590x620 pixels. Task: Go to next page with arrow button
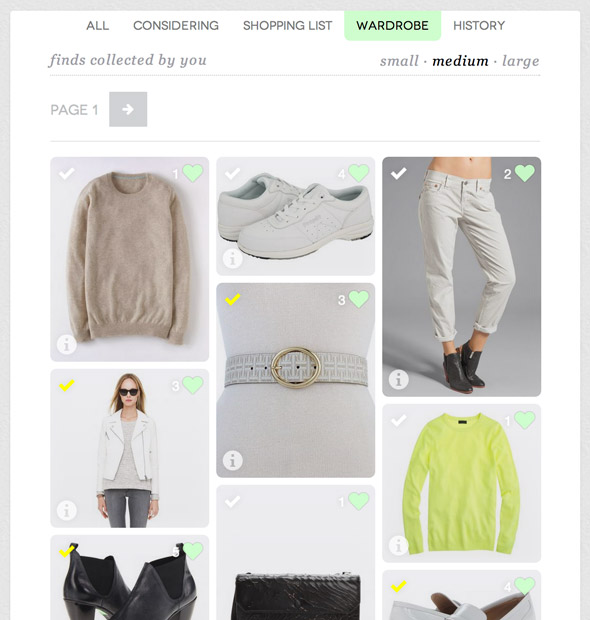[128, 110]
